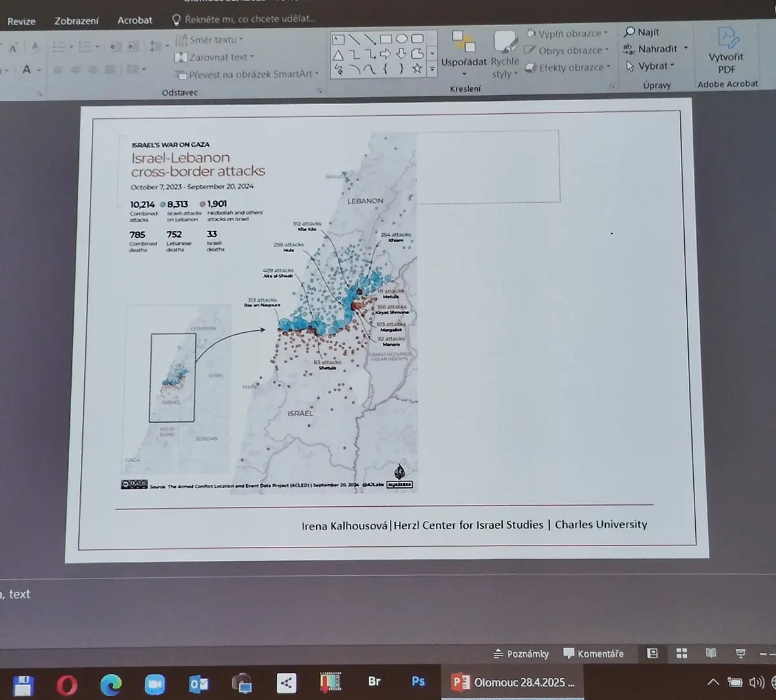Screen dimensions: 776x700
Task: Select the right brace shape
Action: click(402, 69)
